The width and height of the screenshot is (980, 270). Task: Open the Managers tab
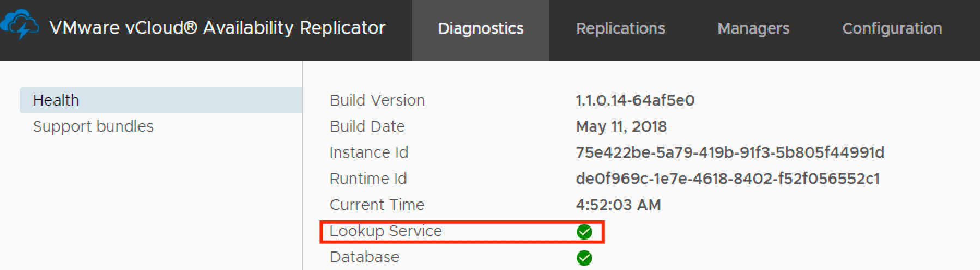click(x=753, y=29)
